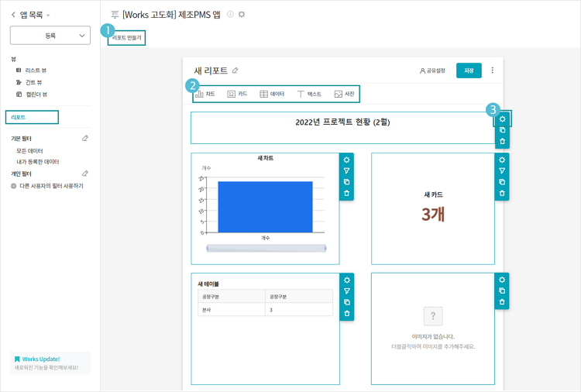
Task: Click the 저장 save button
Action: click(x=469, y=70)
